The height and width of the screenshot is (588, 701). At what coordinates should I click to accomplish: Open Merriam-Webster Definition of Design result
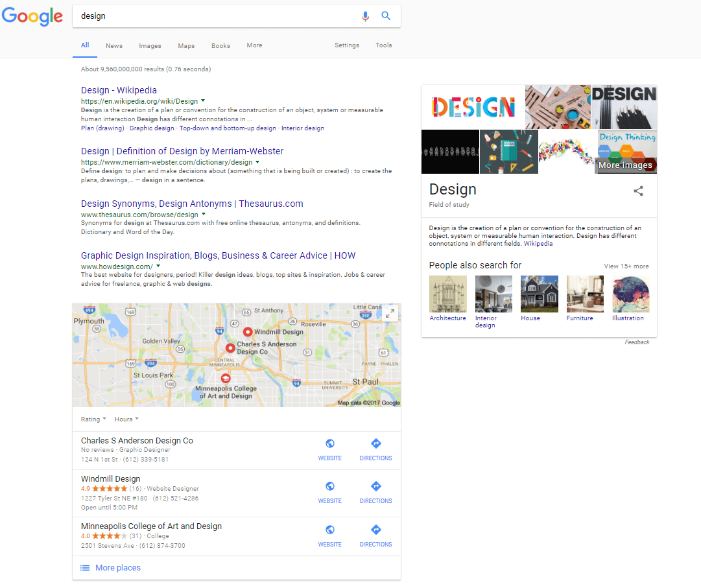(x=182, y=151)
